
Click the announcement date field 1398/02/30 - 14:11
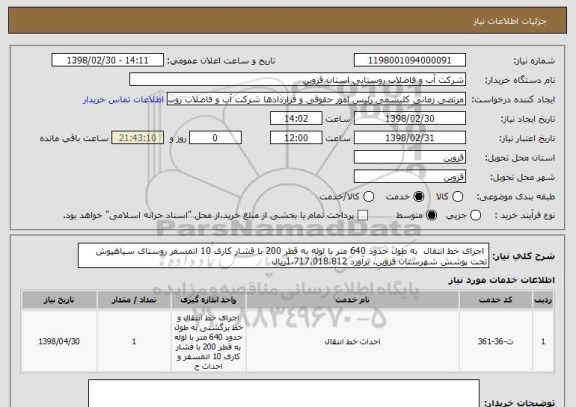tap(108, 60)
